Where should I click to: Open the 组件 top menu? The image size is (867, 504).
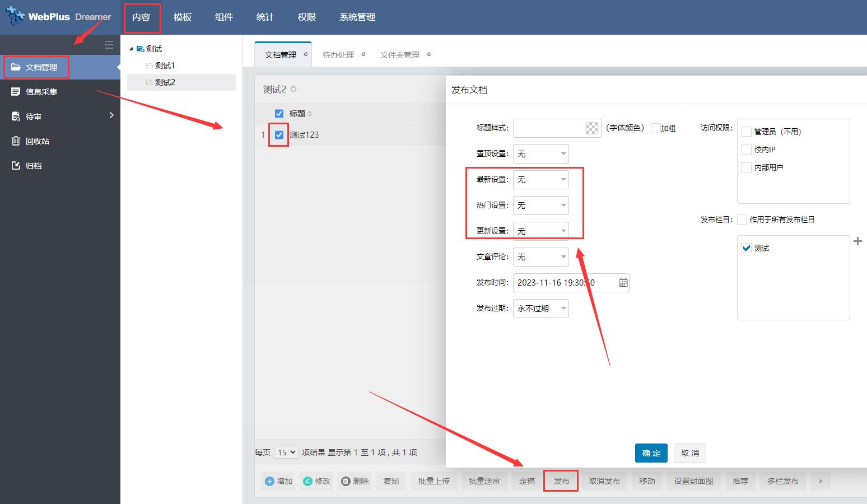pos(224,17)
